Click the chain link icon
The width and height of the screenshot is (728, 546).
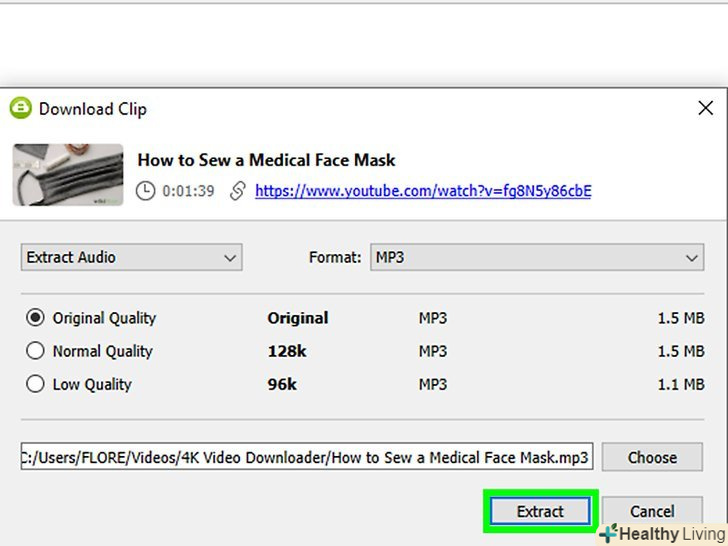(x=238, y=191)
